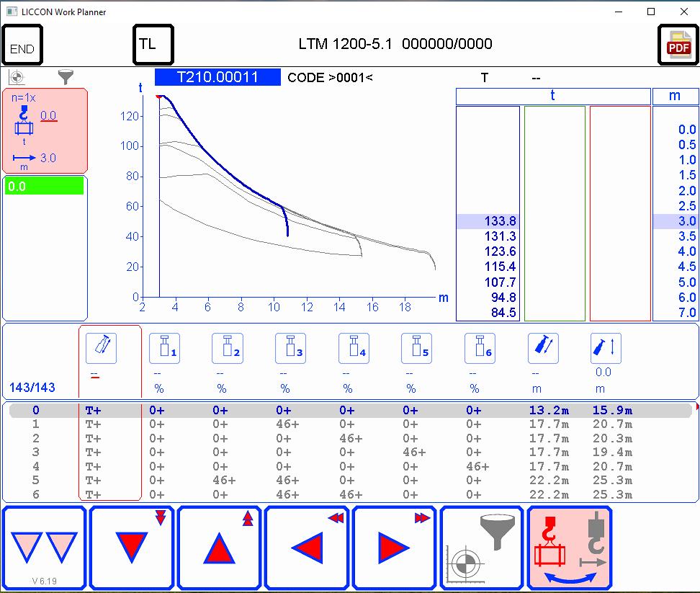The width and height of the screenshot is (700, 593).
Task: Select telescope section 3 icon
Action: (x=291, y=348)
